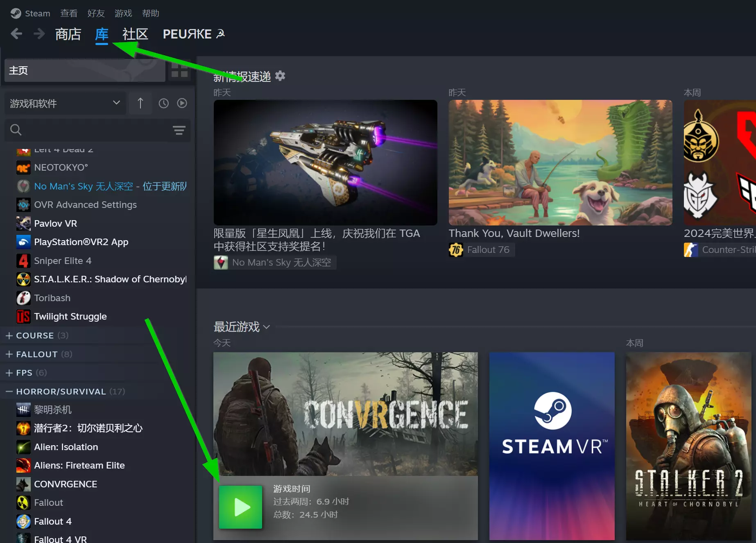Viewport: 756px width, 543px height.
Task: Open the starship news thumbnail
Action: (x=326, y=162)
